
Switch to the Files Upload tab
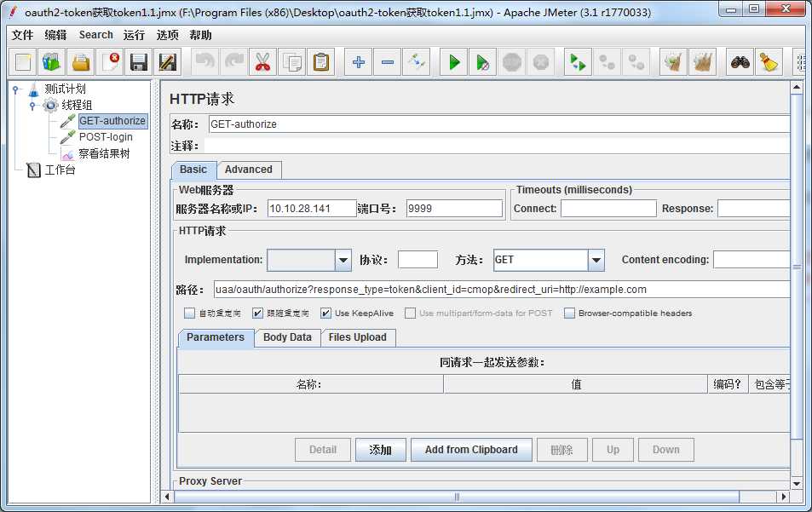358,337
